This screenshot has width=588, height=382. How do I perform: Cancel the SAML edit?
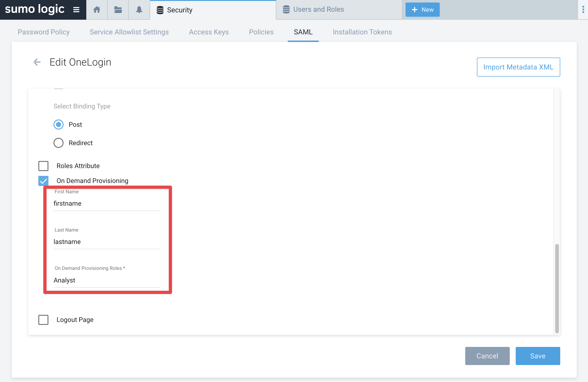pos(487,356)
